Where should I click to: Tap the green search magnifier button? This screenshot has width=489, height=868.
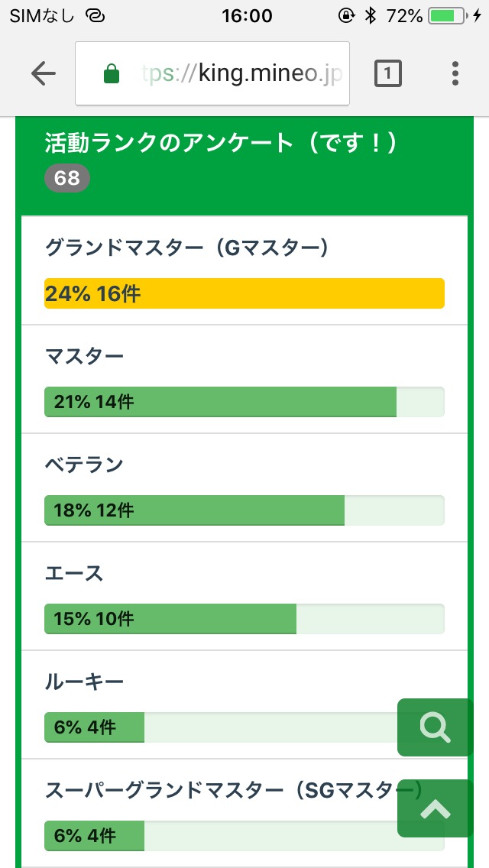click(435, 727)
